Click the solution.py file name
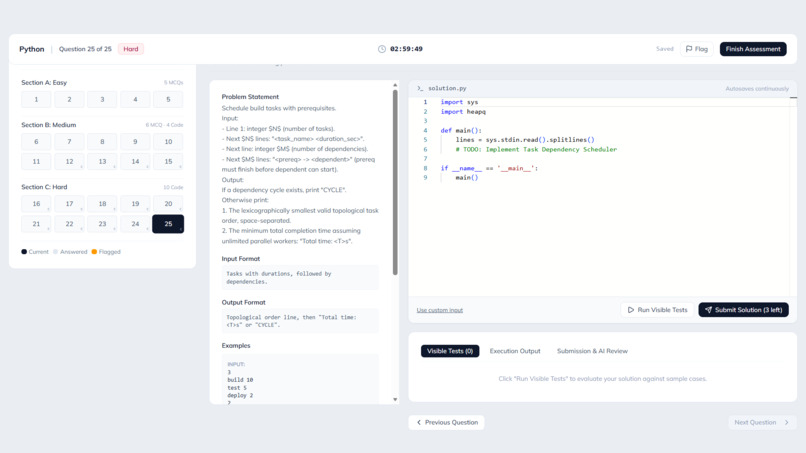 [x=447, y=88]
